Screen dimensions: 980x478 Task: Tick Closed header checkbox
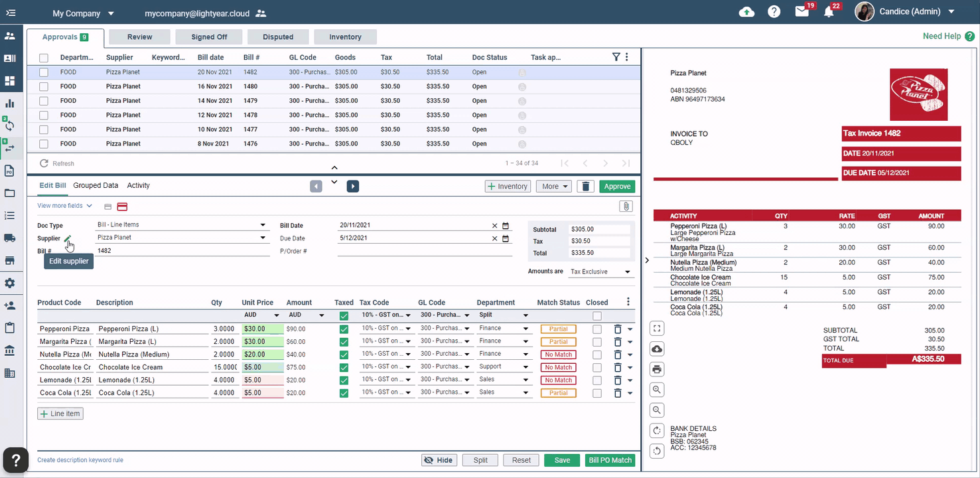pyautogui.click(x=597, y=316)
